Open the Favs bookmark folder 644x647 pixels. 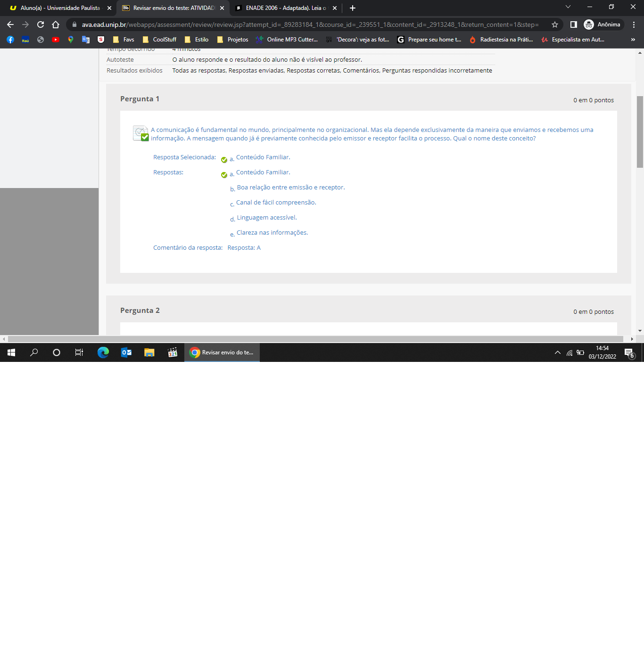click(124, 40)
